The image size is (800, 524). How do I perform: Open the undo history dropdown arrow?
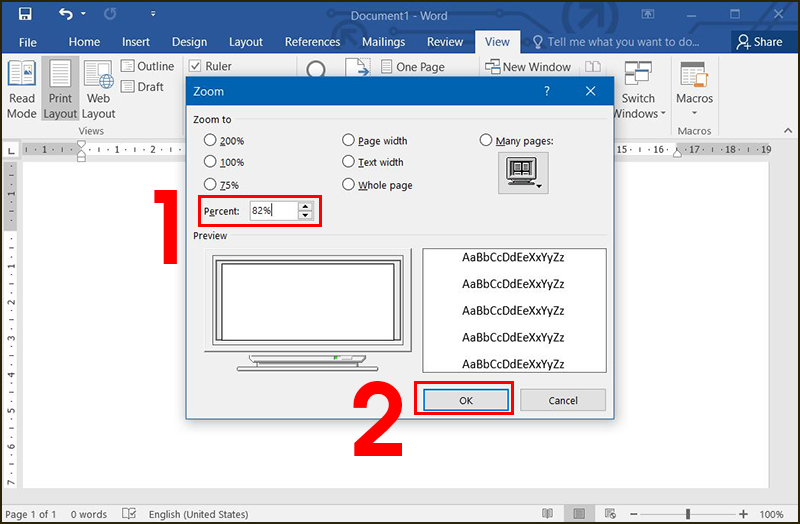pos(84,14)
